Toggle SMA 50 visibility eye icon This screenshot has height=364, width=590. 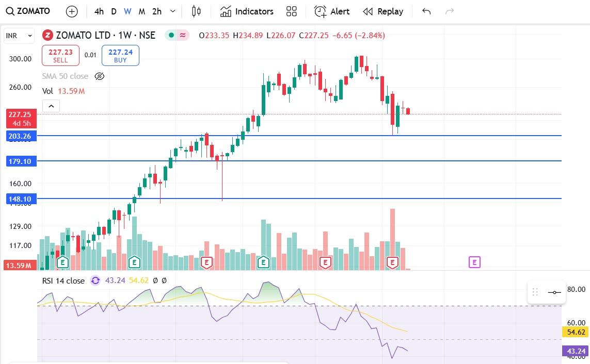pyautogui.click(x=99, y=76)
